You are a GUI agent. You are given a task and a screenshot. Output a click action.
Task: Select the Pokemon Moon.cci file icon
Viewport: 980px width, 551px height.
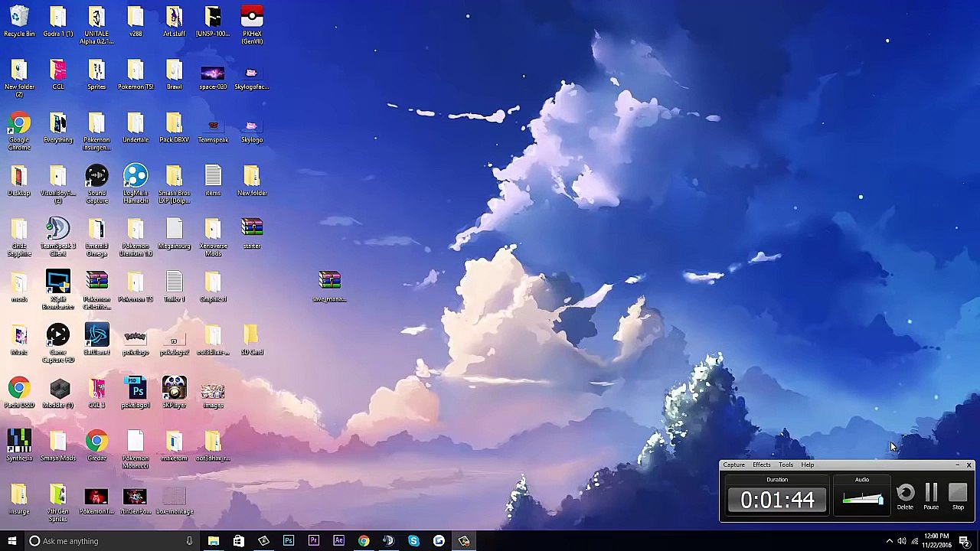(x=136, y=449)
